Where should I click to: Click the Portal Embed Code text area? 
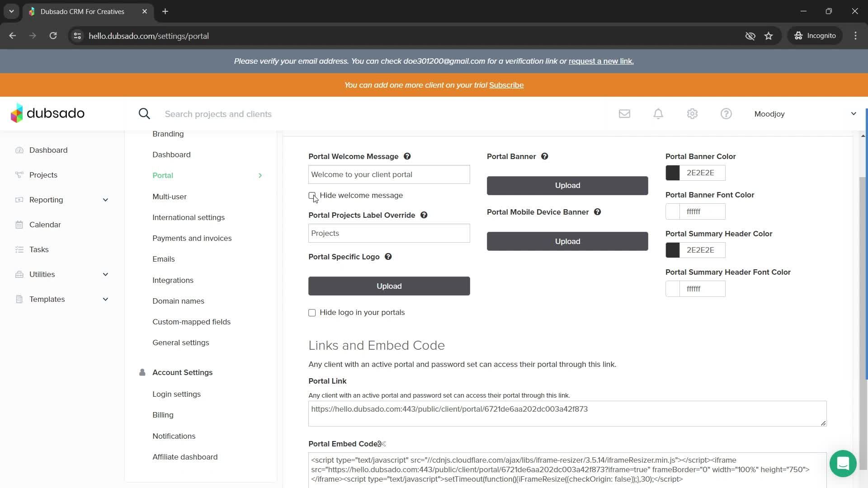tap(567, 470)
